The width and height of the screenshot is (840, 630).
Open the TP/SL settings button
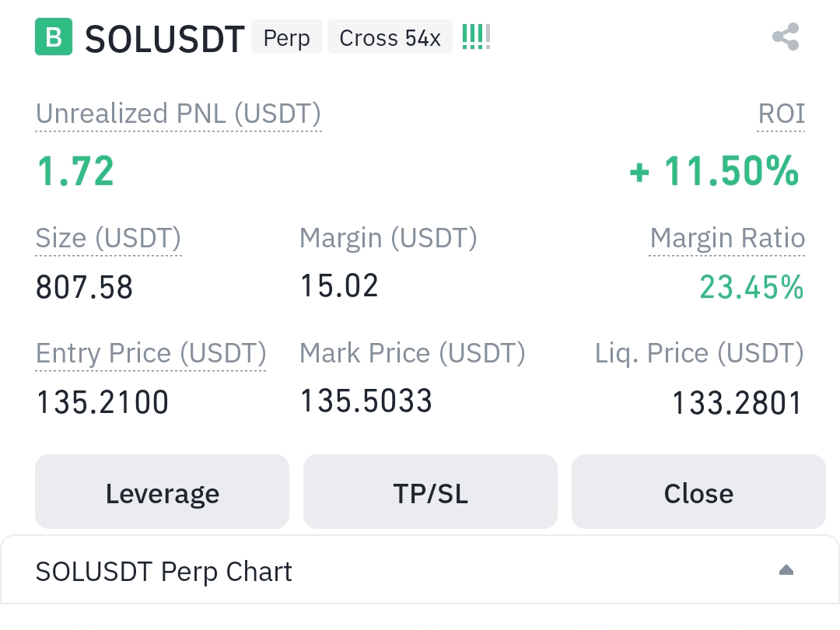click(430, 492)
